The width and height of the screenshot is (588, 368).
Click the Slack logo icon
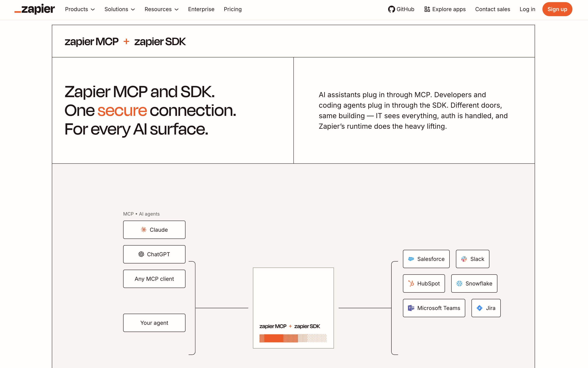464,259
